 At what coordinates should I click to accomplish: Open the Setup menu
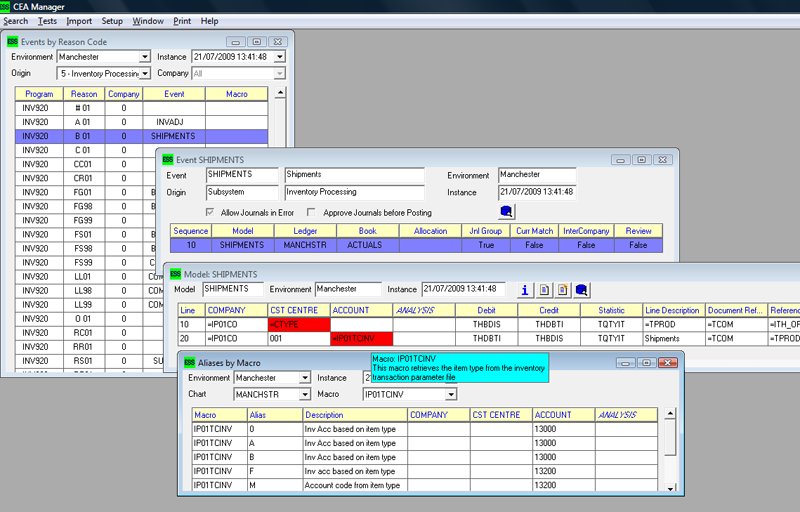tap(112, 21)
